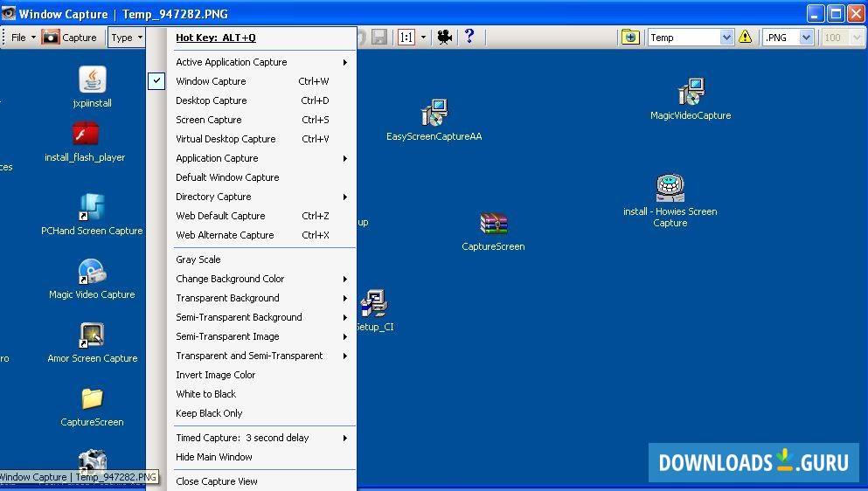Minimize the Window Capture window
The height and width of the screenshot is (491, 868).
(816, 13)
